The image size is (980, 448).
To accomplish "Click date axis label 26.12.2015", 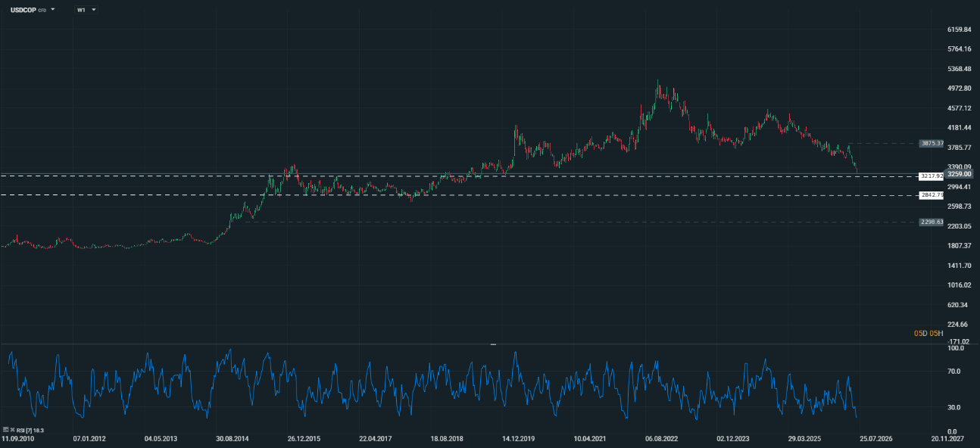I will (303, 438).
